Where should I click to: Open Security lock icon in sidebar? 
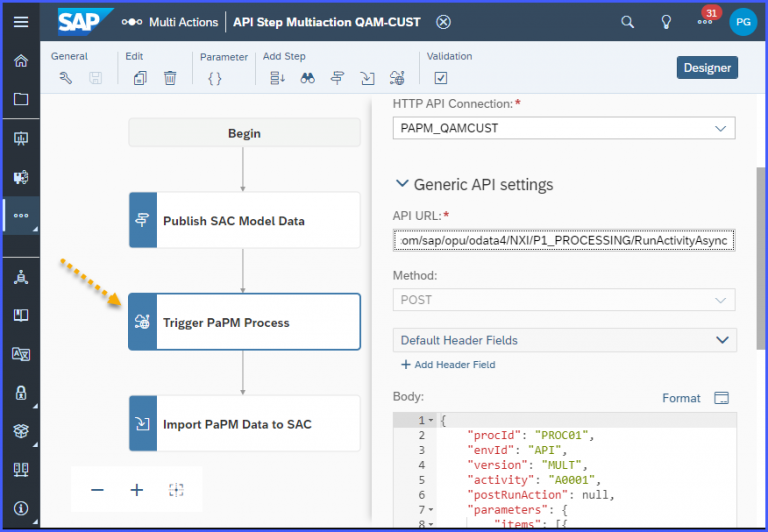(21, 392)
